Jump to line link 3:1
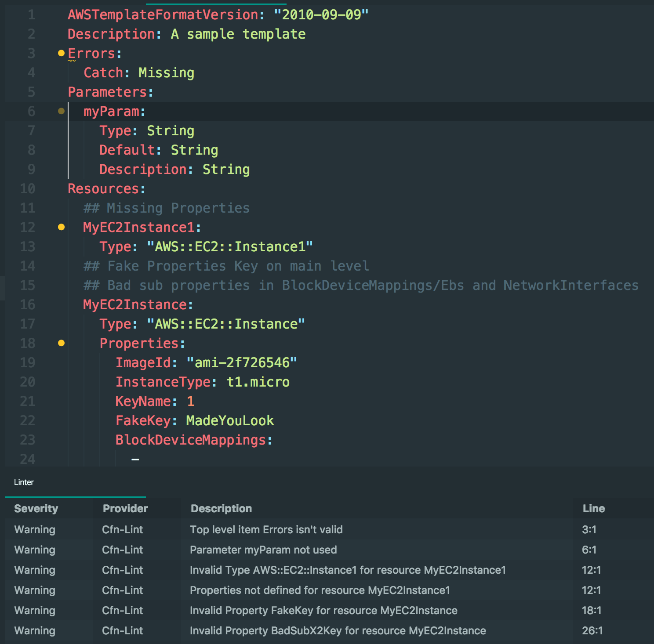The image size is (654, 644). click(589, 529)
